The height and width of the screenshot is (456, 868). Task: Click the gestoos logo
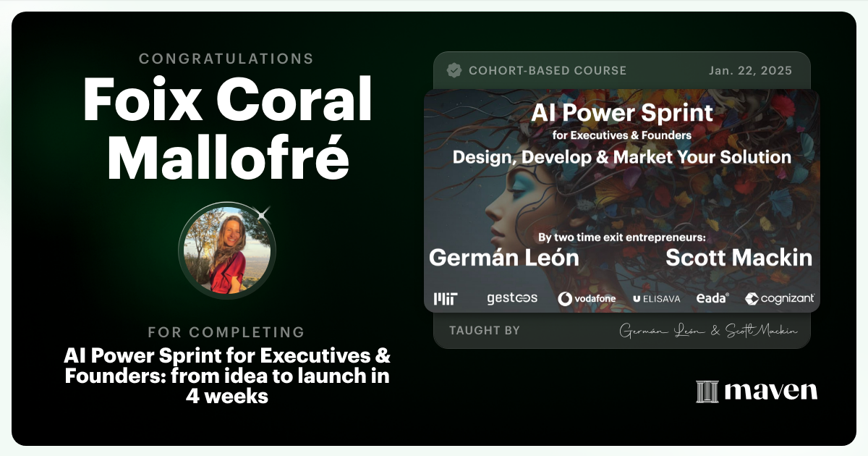511,298
